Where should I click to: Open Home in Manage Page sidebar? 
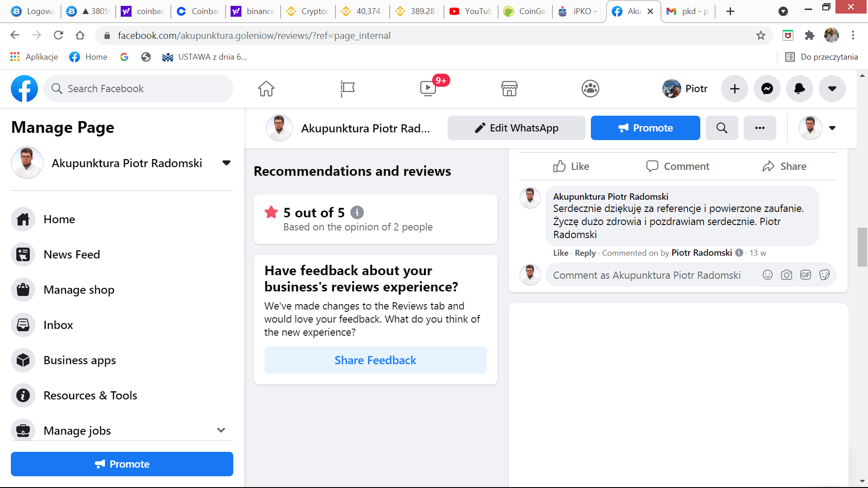(x=122, y=219)
